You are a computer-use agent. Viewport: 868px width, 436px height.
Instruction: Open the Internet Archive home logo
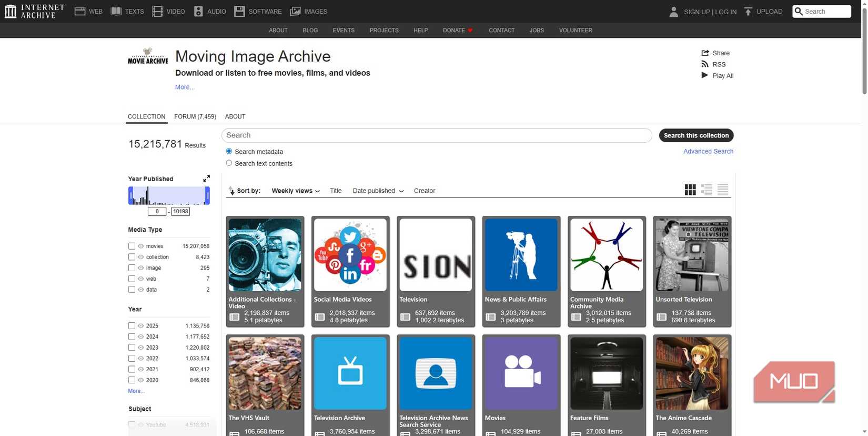[x=34, y=11]
